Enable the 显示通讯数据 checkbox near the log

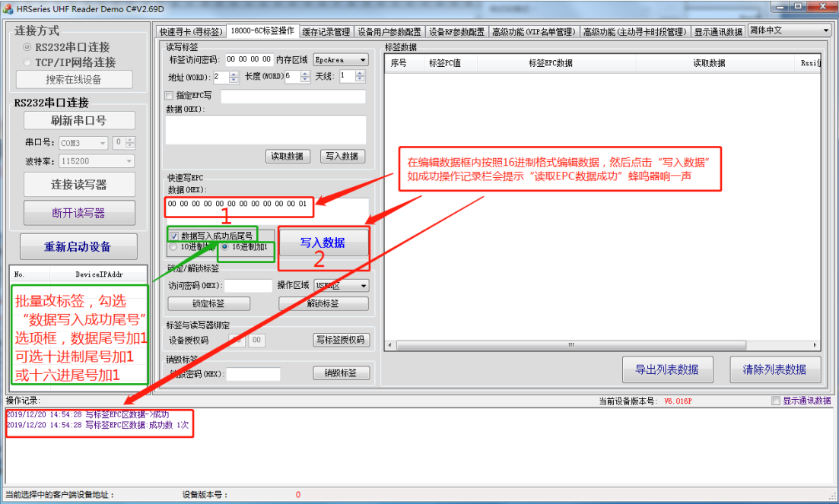776,401
